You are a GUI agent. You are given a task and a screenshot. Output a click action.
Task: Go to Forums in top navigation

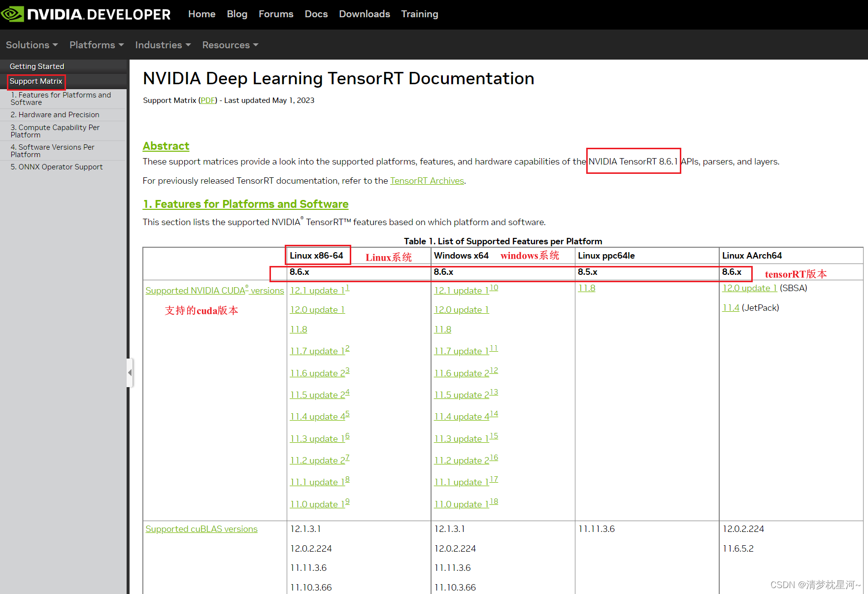click(276, 14)
